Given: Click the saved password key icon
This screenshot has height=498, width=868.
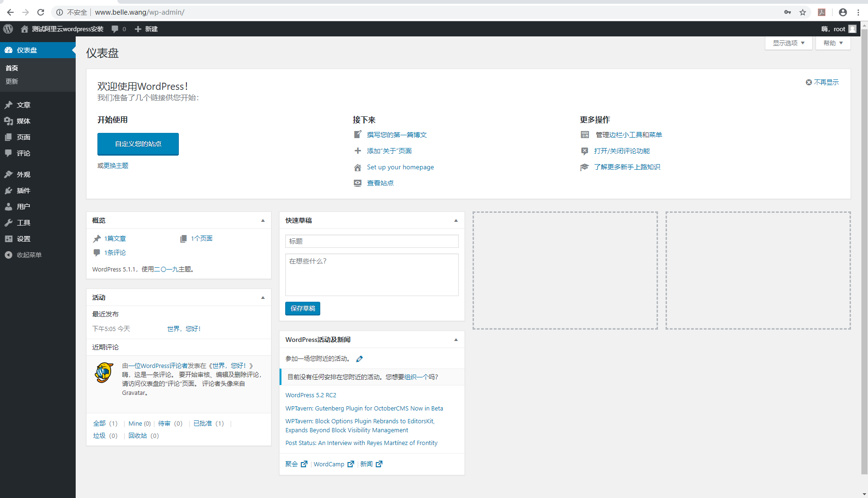Looking at the screenshot, I should (788, 12).
